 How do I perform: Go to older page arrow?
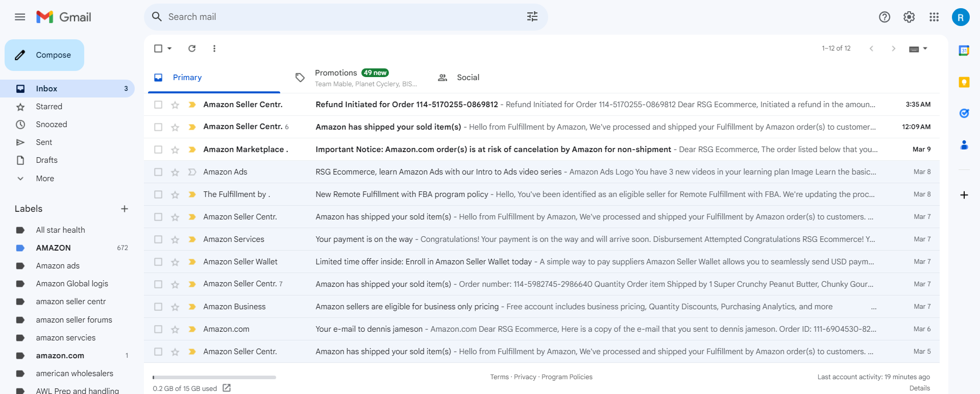tap(893, 48)
